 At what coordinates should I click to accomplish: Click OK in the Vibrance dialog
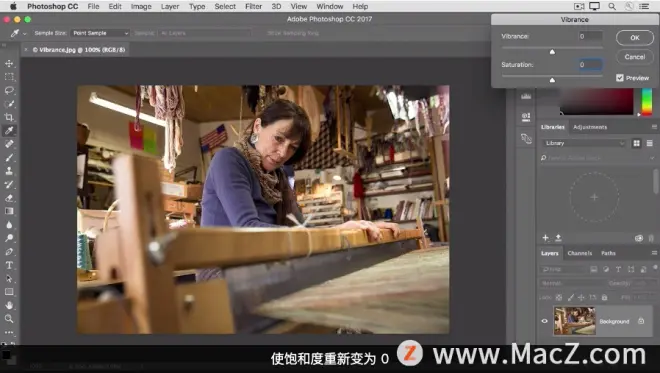pos(635,37)
